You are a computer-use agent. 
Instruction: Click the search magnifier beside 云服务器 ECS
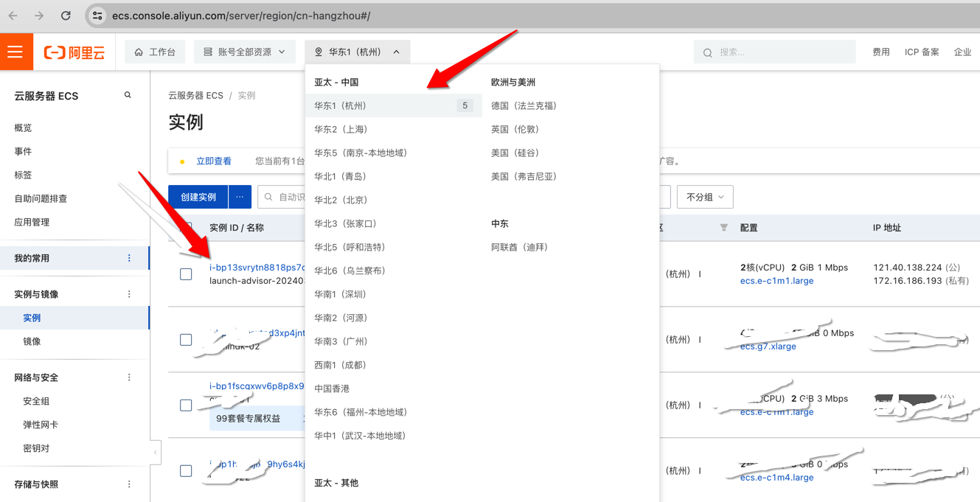tap(128, 95)
